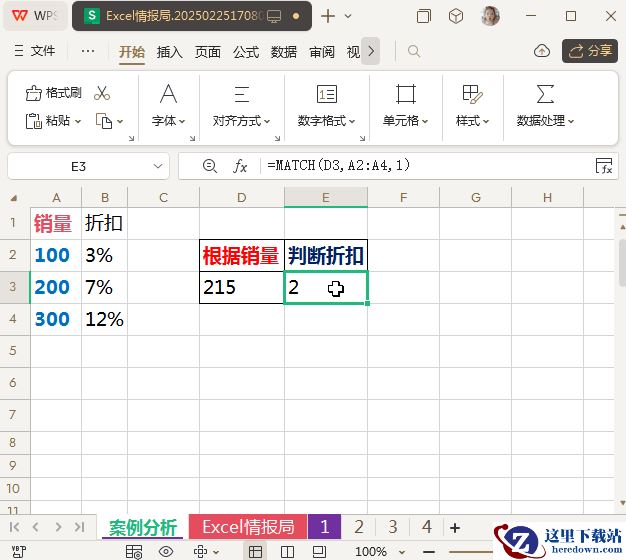Screen dimensions: 626x560
Task: Expand the copy dropdown arrow
Action: [x=120, y=121]
